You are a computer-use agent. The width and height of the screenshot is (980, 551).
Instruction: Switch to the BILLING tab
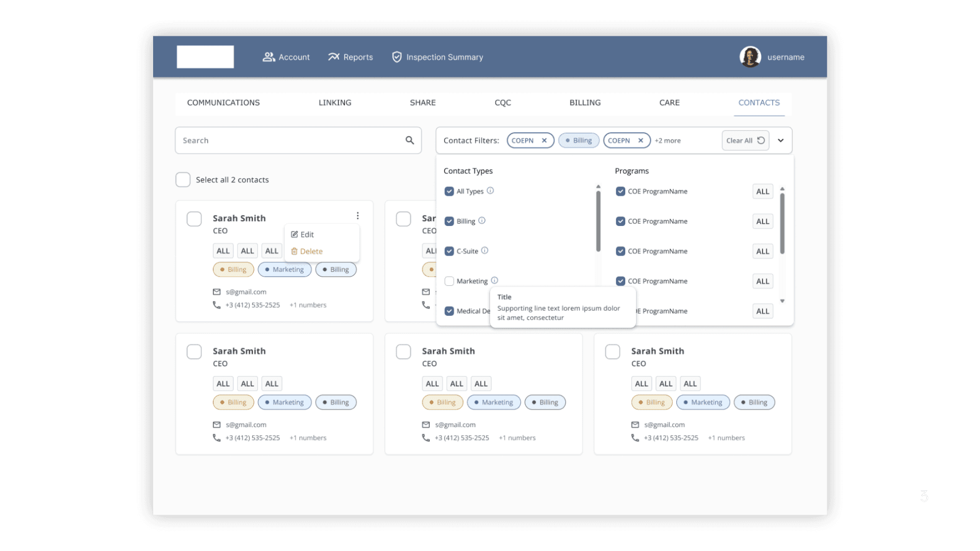(585, 103)
